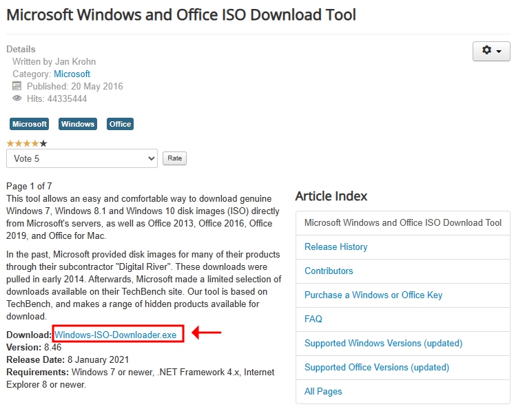Click the eye icon beside Hits count
This screenshot has width=525, height=420.
[x=17, y=98]
